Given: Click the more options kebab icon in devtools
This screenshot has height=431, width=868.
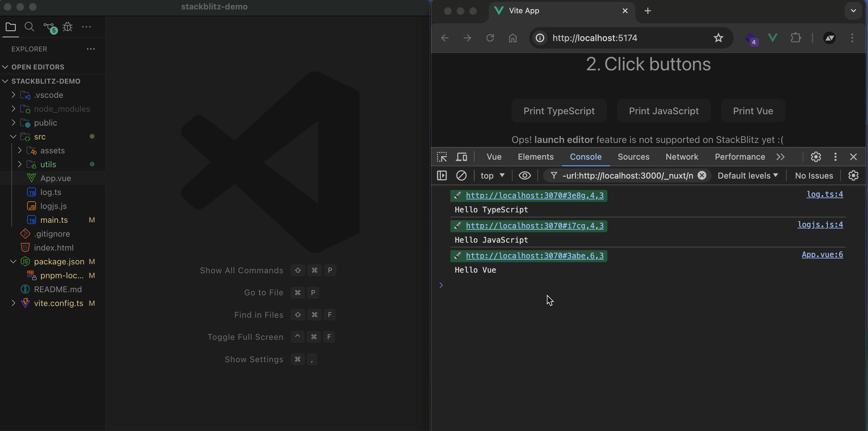Looking at the screenshot, I should (x=835, y=157).
